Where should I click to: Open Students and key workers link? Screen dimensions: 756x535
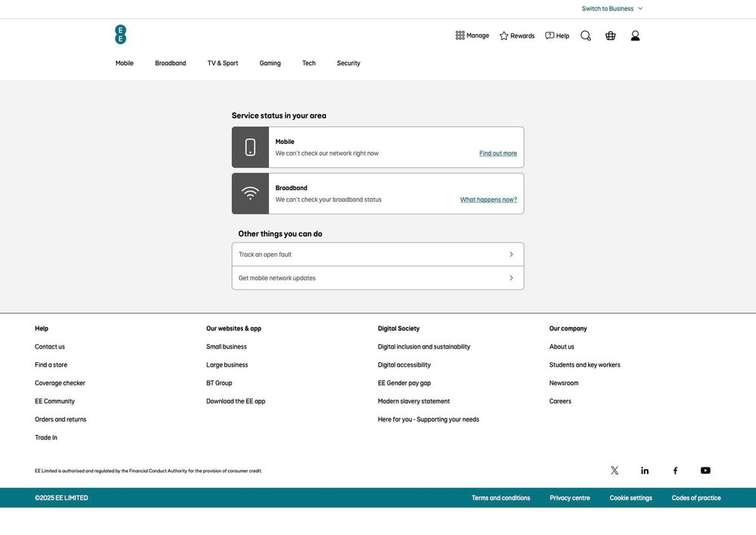click(585, 365)
